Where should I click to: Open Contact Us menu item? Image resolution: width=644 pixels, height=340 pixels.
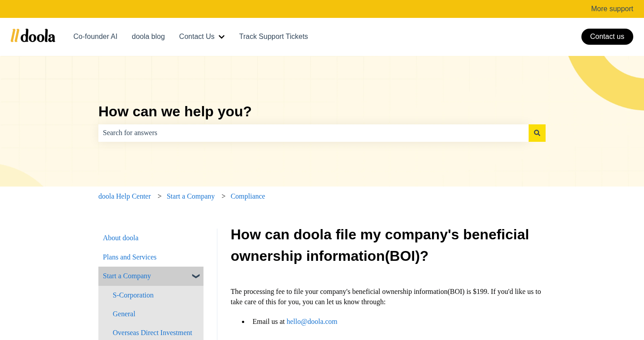tap(197, 37)
